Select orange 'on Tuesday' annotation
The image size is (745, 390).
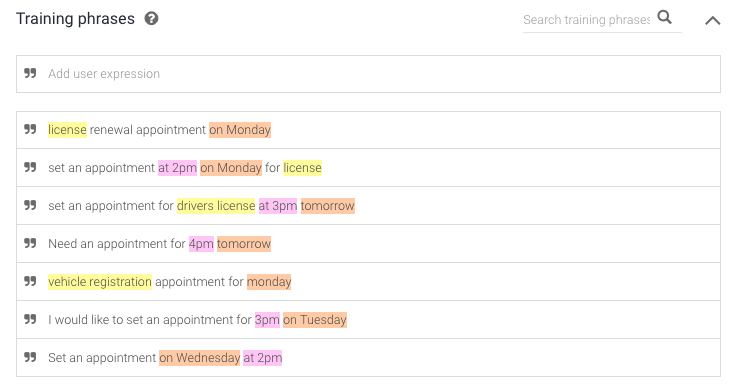315,320
